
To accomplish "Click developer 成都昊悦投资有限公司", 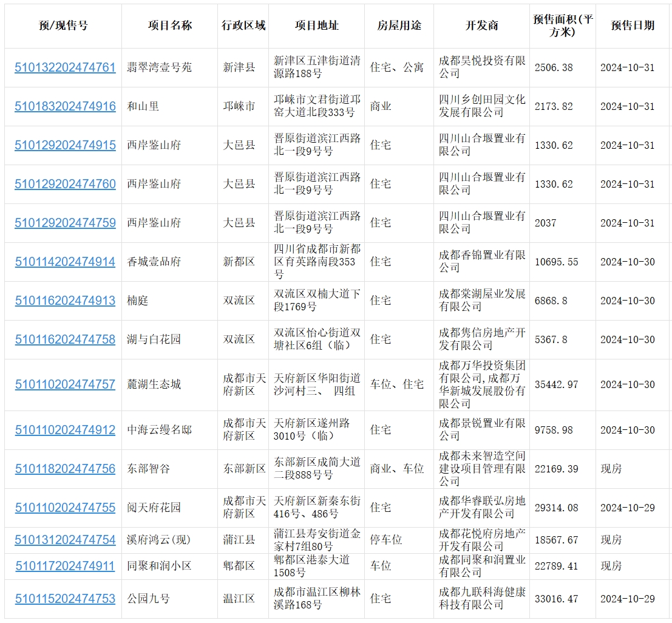I will click(x=482, y=67).
